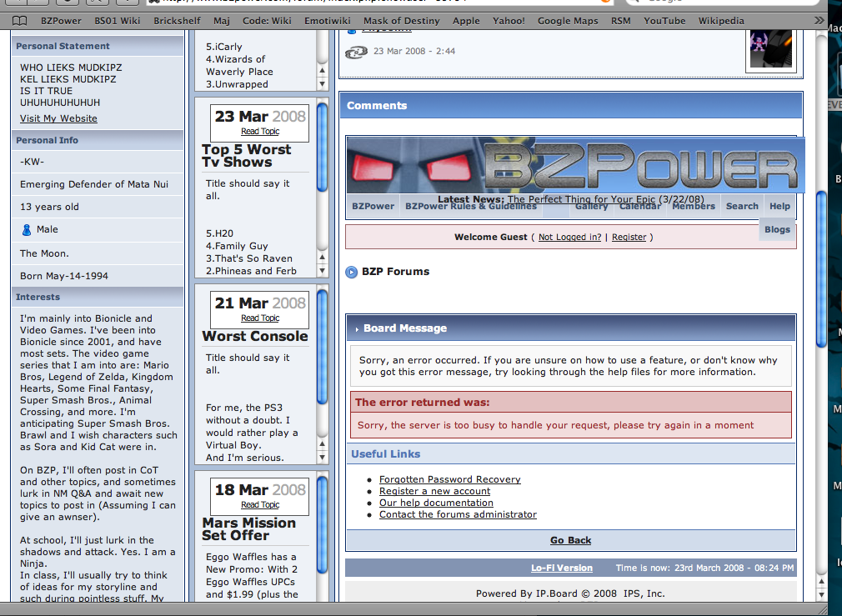Open BS01 Wiki bookmark

pos(117,21)
